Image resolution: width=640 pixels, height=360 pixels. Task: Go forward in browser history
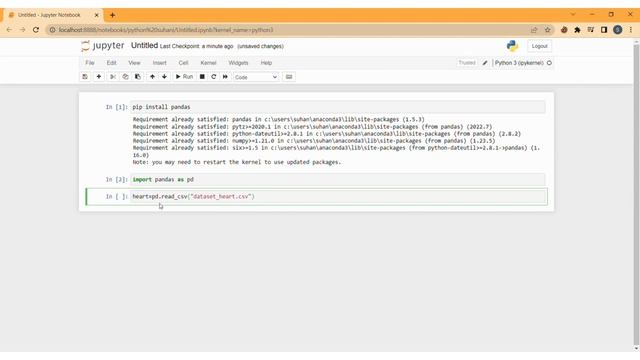22,30
